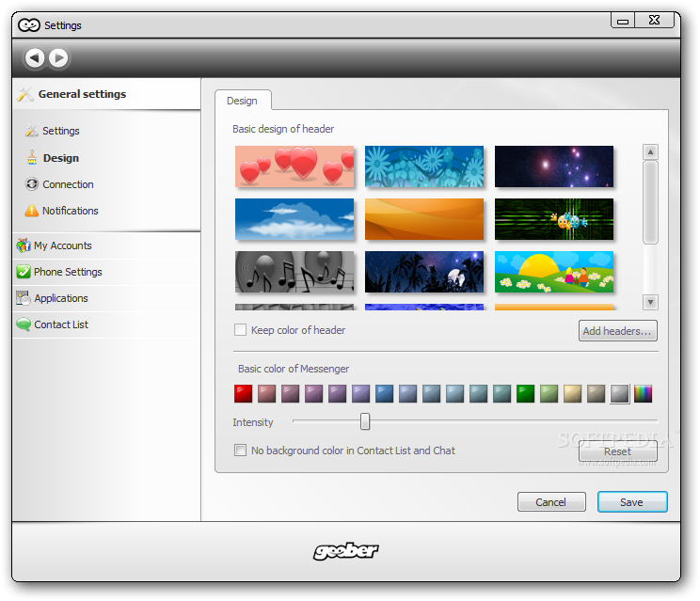Screen dimensions: 700x601
Task: Click the Intensity slider handle
Action: [365, 421]
